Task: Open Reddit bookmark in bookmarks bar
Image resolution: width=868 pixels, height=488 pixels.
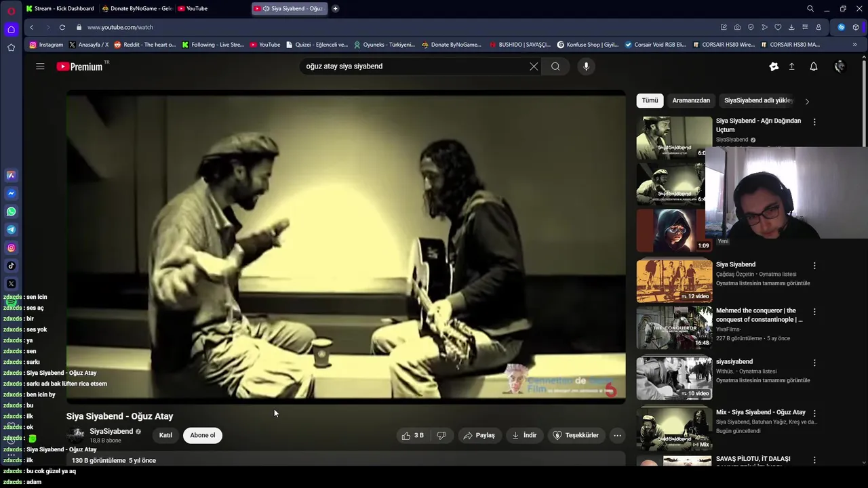Action: (144, 45)
